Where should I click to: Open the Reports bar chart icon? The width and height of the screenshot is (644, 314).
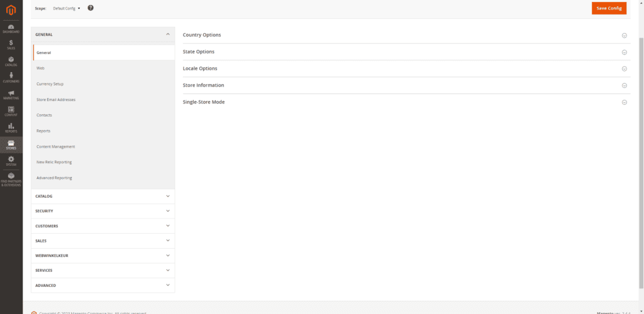(x=11, y=127)
